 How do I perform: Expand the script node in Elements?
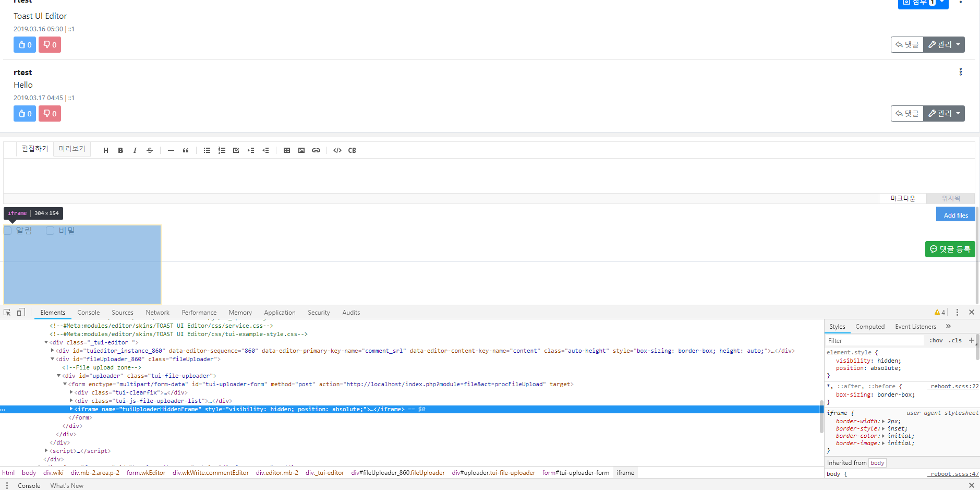click(x=46, y=451)
